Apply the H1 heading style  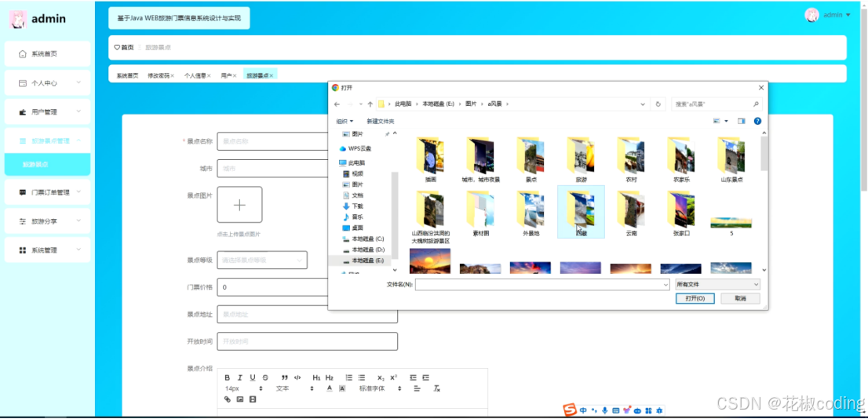tap(316, 377)
